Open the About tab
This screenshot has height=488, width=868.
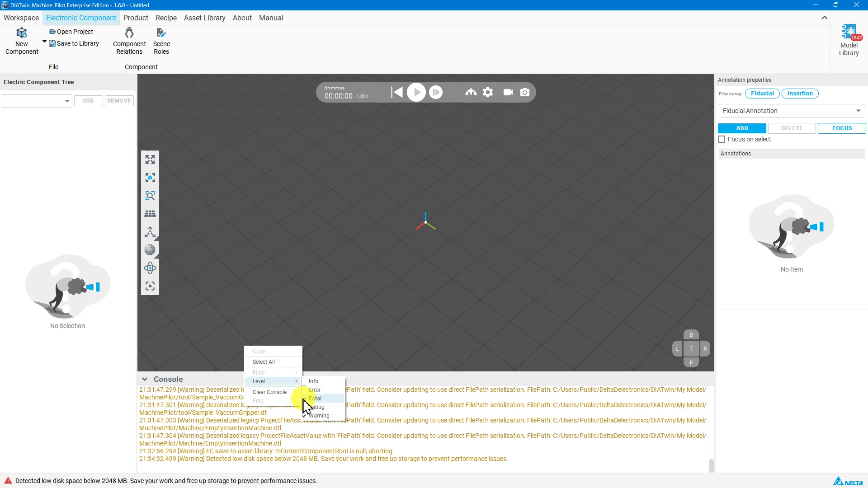pyautogui.click(x=242, y=18)
